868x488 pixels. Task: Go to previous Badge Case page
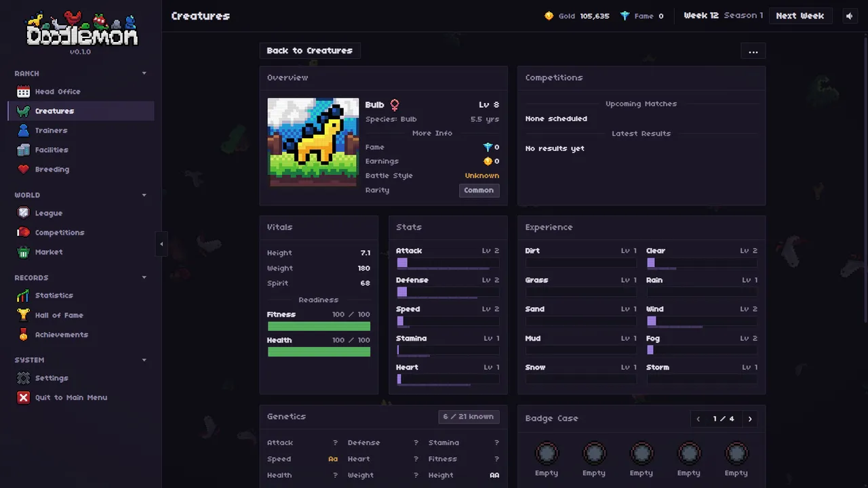(698, 419)
